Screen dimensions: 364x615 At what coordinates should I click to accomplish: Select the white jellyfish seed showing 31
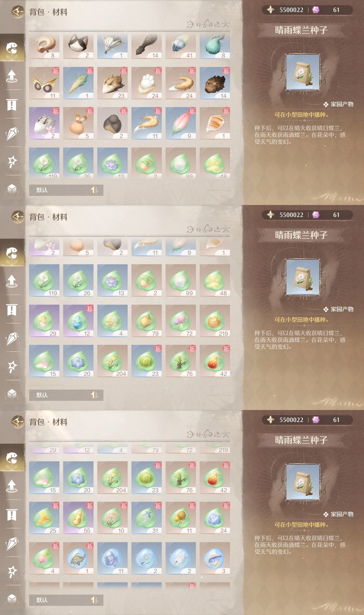[x=146, y=518]
